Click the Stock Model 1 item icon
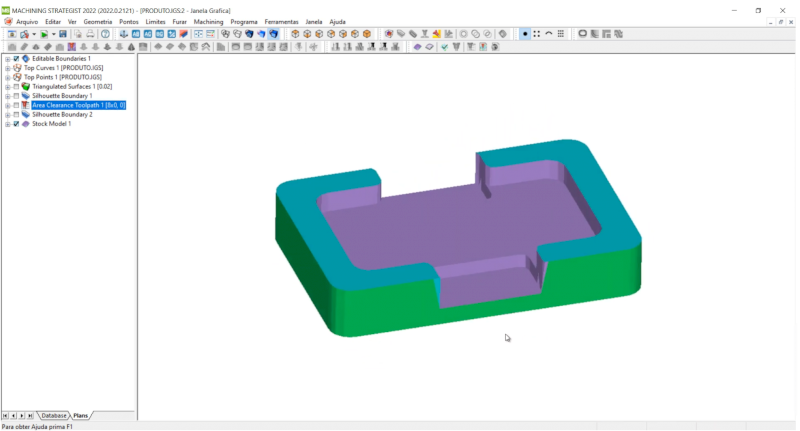 tap(26, 124)
